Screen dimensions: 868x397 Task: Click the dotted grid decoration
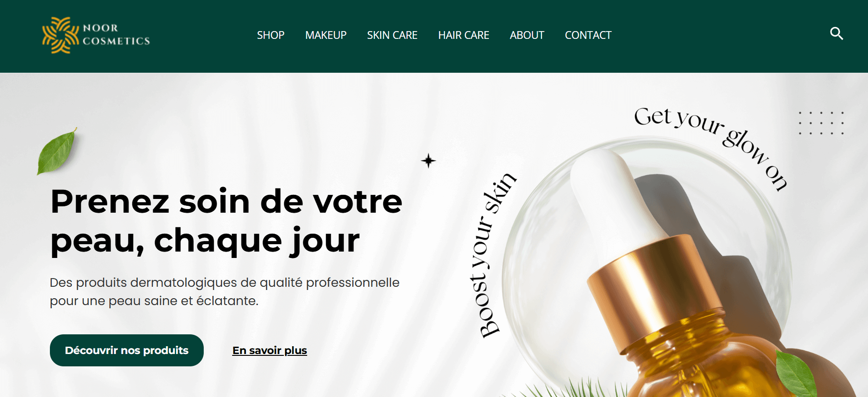point(821,123)
